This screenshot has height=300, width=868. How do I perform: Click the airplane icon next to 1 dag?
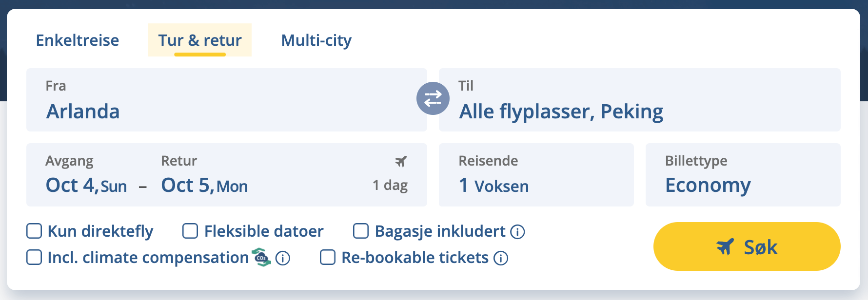click(401, 161)
